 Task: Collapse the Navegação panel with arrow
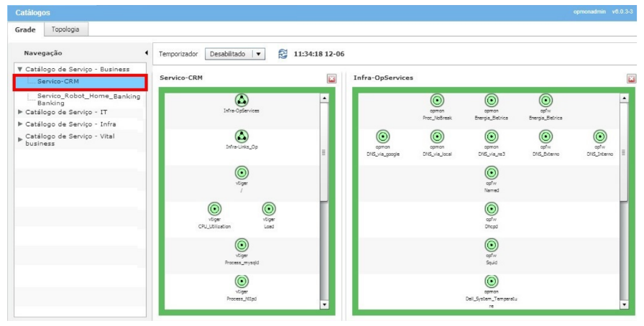[147, 53]
